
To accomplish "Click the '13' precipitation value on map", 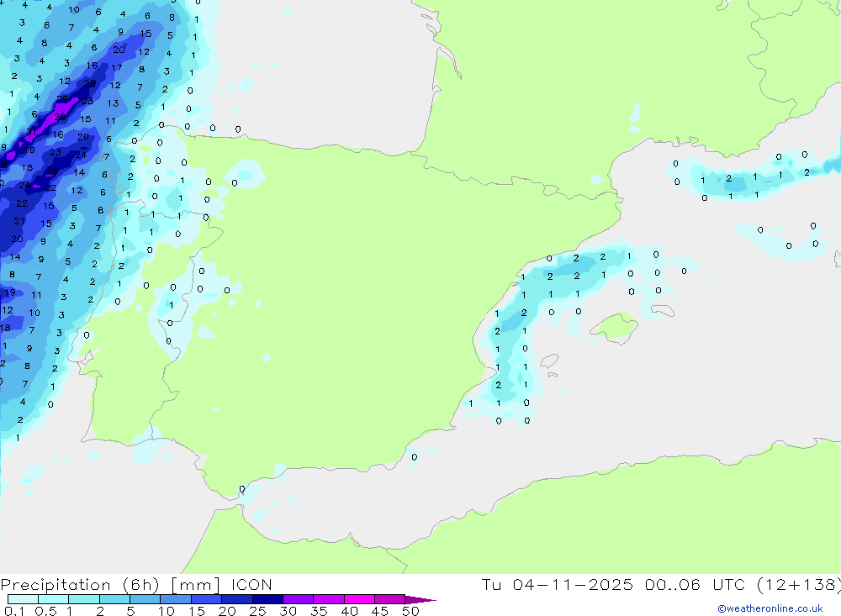I will (114, 103).
